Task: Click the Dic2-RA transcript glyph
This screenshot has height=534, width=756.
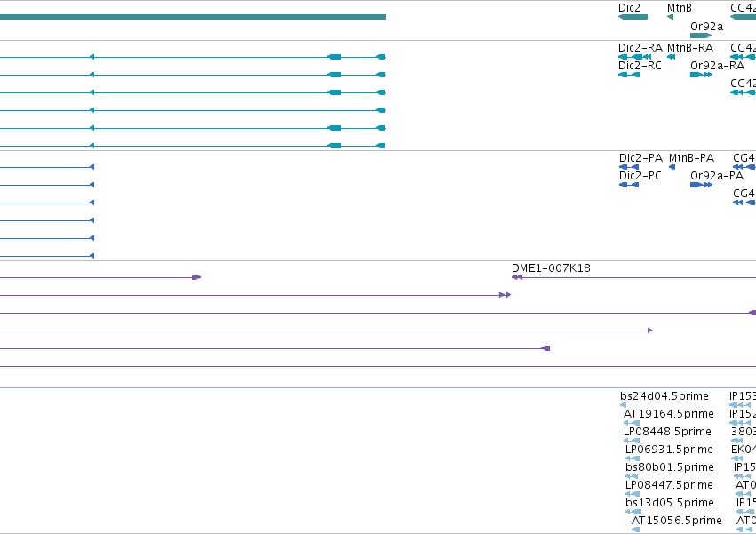Action: [x=634, y=57]
